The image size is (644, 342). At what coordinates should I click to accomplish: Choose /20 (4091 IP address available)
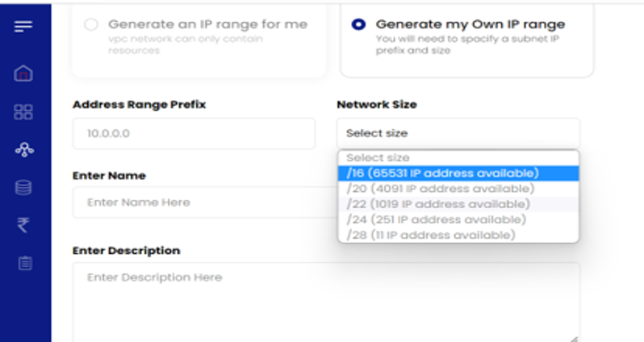point(458,189)
